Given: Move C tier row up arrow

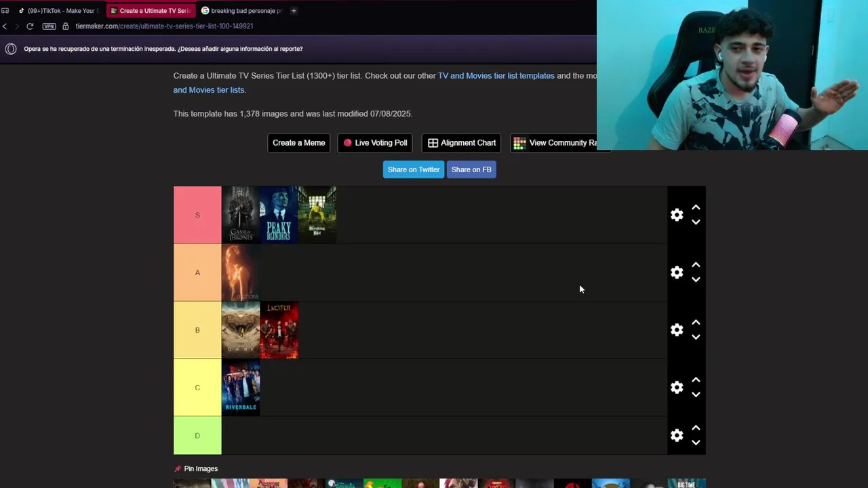Looking at the screenshot, I should [696, 380].
